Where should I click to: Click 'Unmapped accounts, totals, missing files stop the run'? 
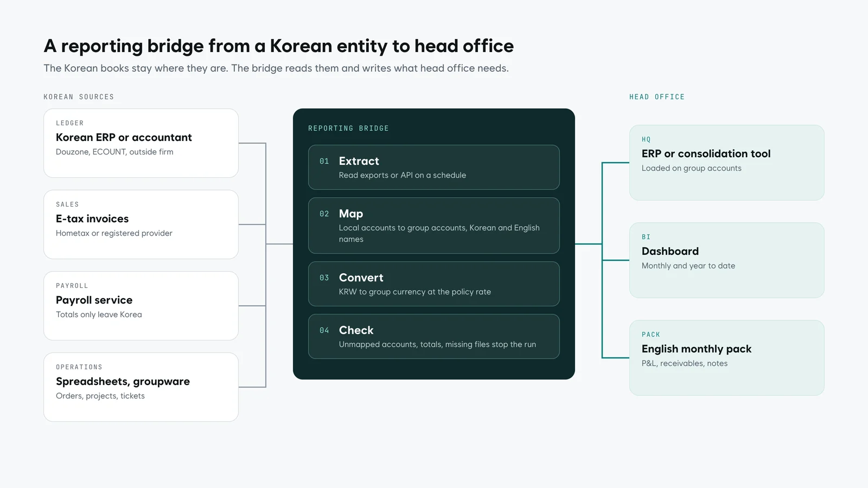coord(437,344)
